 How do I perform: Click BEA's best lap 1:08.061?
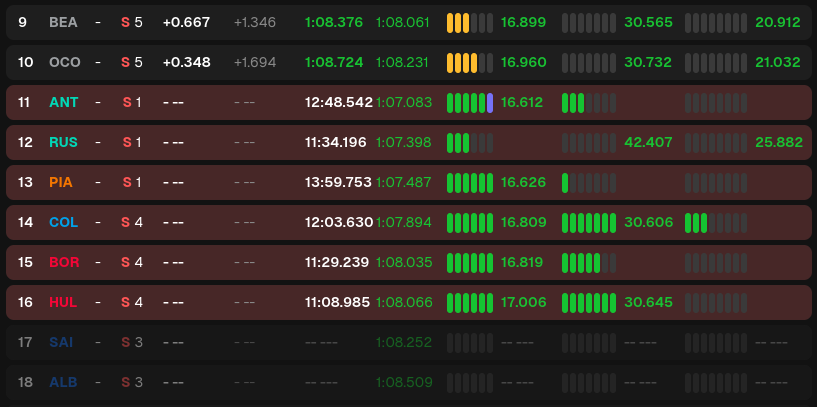(x=403, y=22)
